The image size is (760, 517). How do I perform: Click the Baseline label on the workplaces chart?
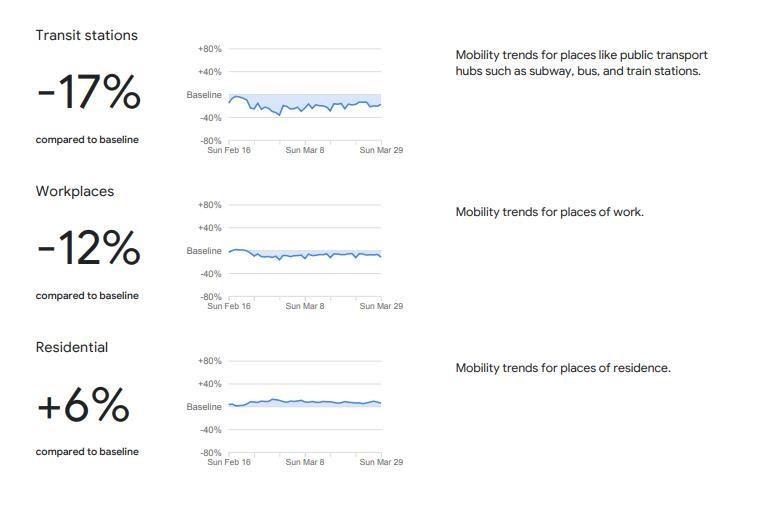click(204, 251)
